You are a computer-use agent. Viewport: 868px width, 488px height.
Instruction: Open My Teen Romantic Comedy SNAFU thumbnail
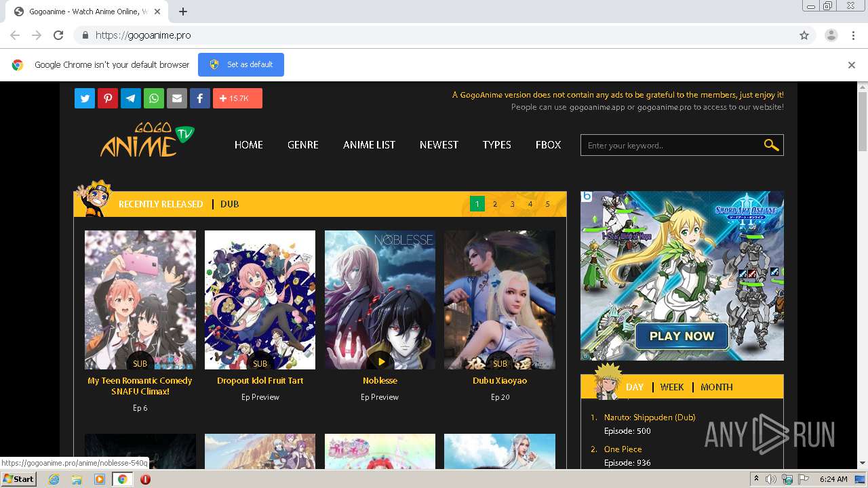click(x=140, y=300)
